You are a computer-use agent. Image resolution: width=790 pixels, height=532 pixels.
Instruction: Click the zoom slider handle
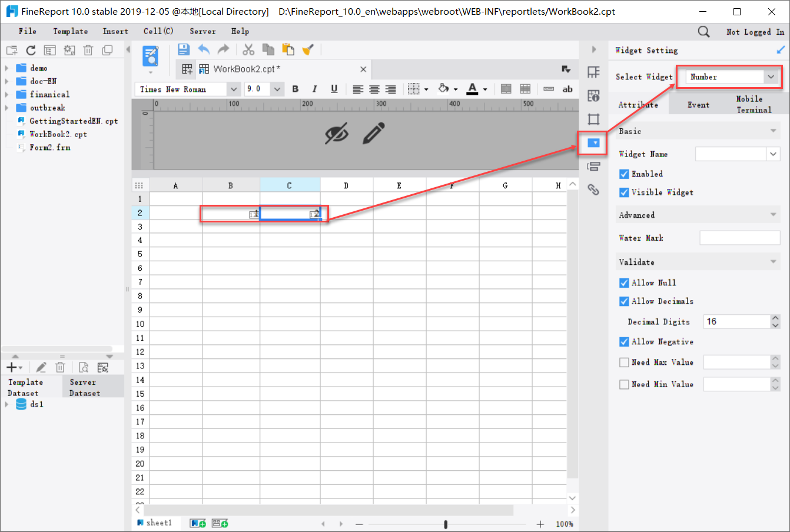click(446, 524)
